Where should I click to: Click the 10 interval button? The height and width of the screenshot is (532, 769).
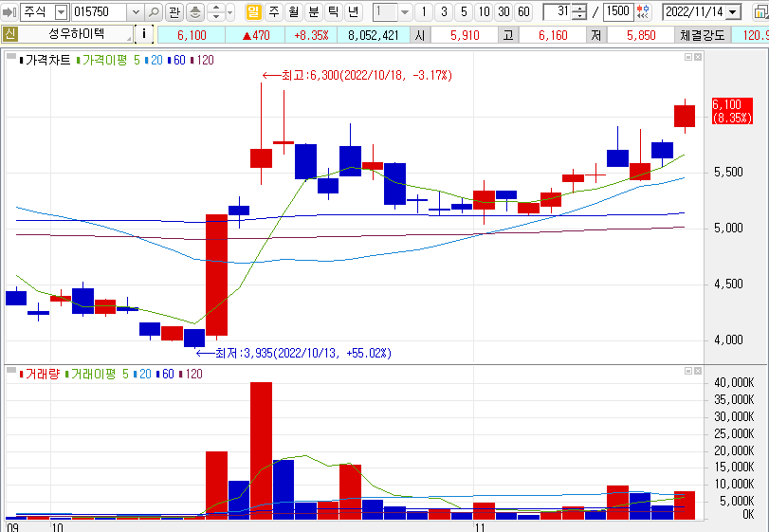[x=484, y=11]
